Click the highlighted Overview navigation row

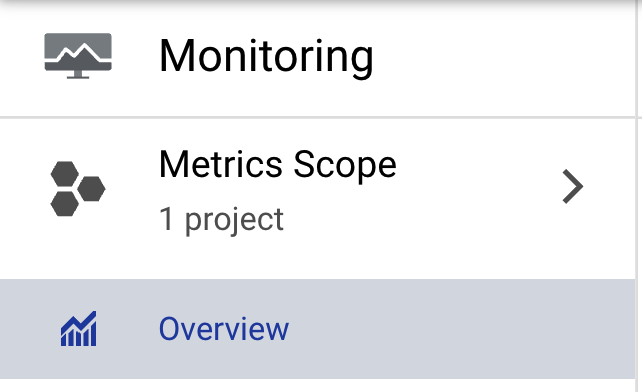317,329
